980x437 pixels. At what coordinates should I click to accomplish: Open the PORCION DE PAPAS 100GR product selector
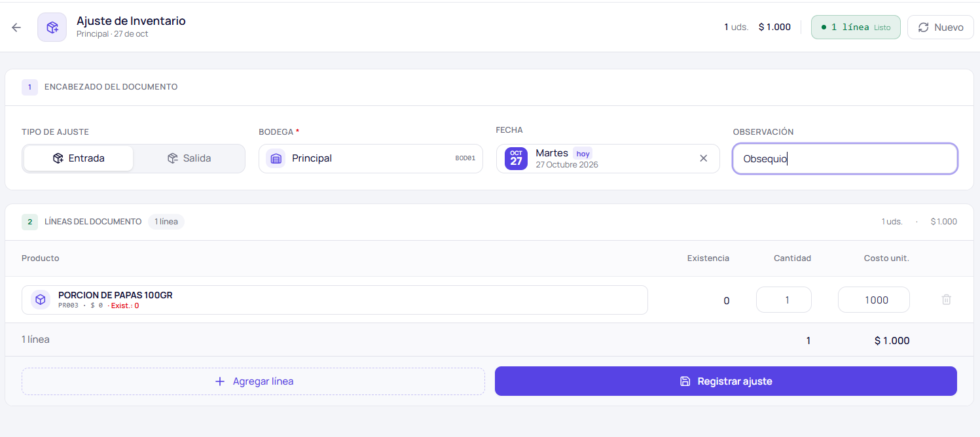pos(335,300)
